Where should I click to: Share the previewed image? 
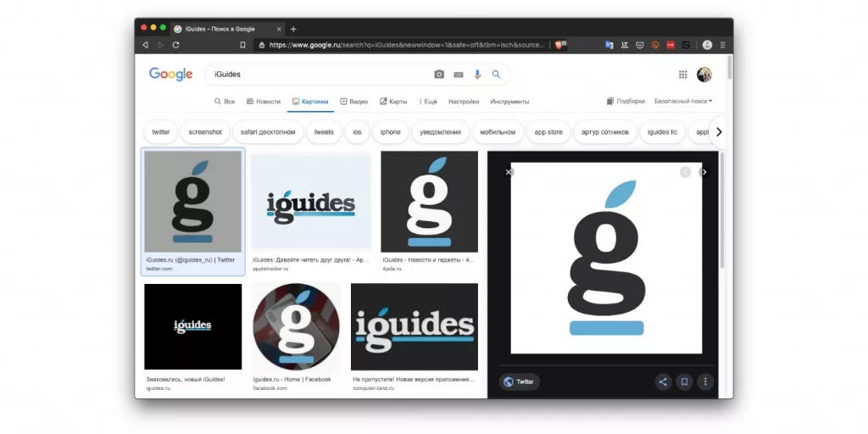pos(663,381)
